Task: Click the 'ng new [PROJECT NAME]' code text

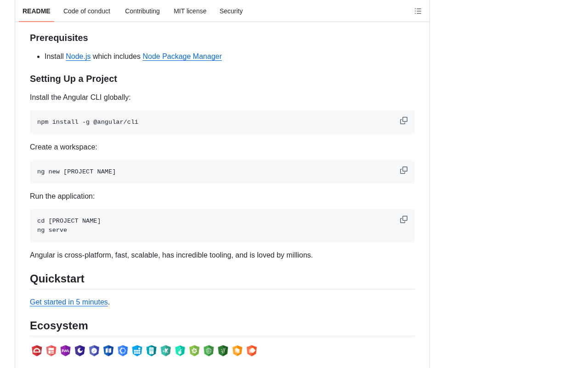Action: point(76,172)
